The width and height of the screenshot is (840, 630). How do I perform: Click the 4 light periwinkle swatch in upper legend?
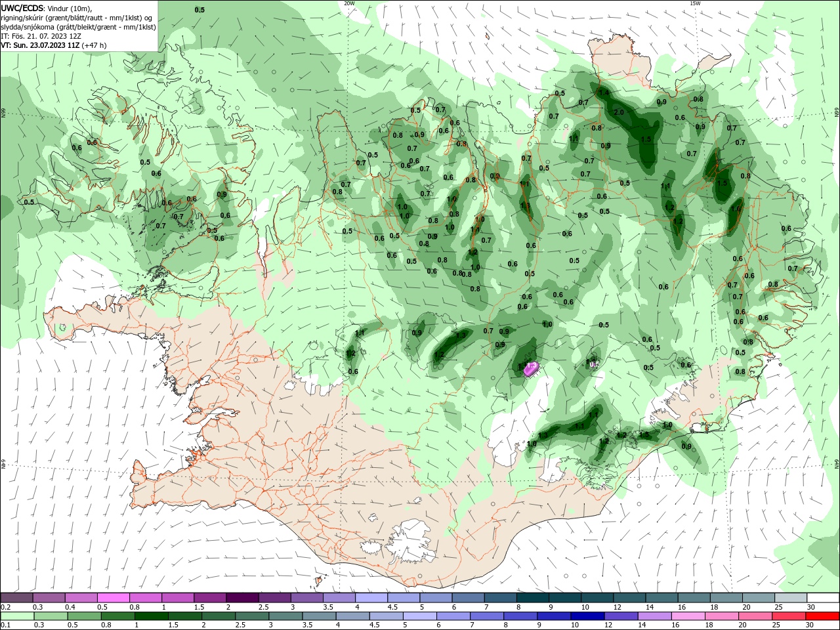pos(371,597)
